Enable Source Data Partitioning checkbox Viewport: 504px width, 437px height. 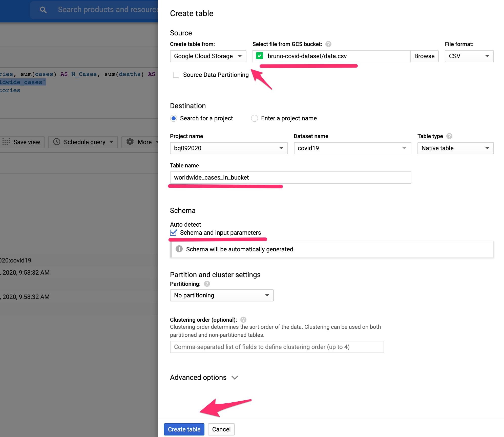pyautogui.click(x=176, y=75)
